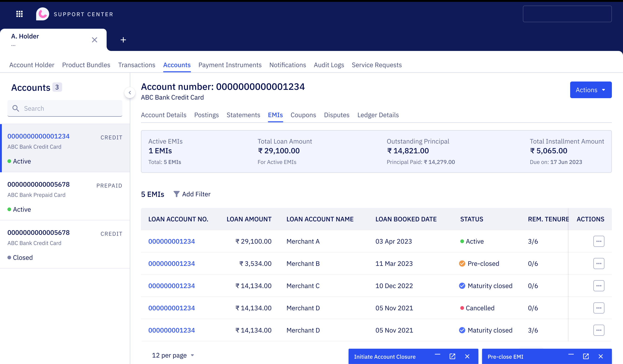
Task: Open Payment Instruments tab
Action: coord(230,65)
